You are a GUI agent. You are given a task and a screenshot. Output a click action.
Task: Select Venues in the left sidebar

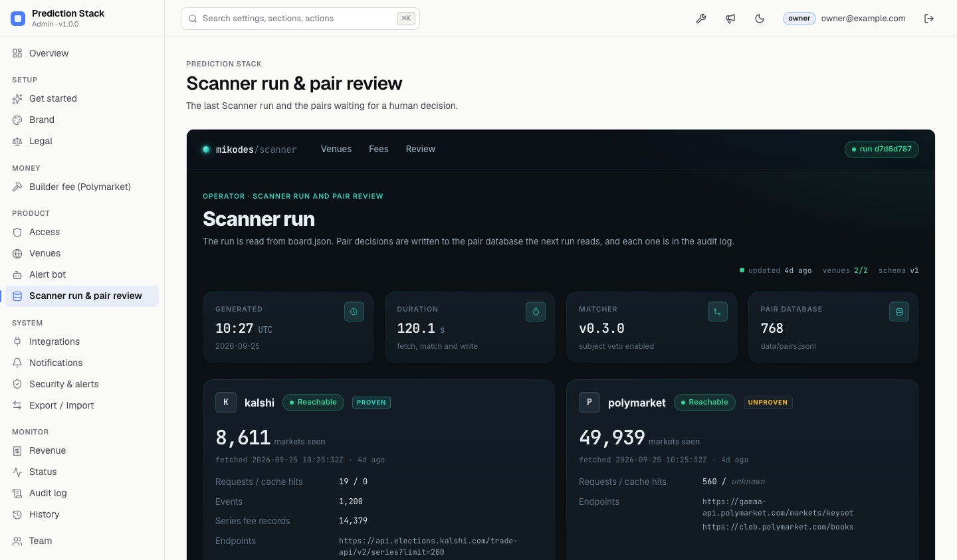click(82, 253)
